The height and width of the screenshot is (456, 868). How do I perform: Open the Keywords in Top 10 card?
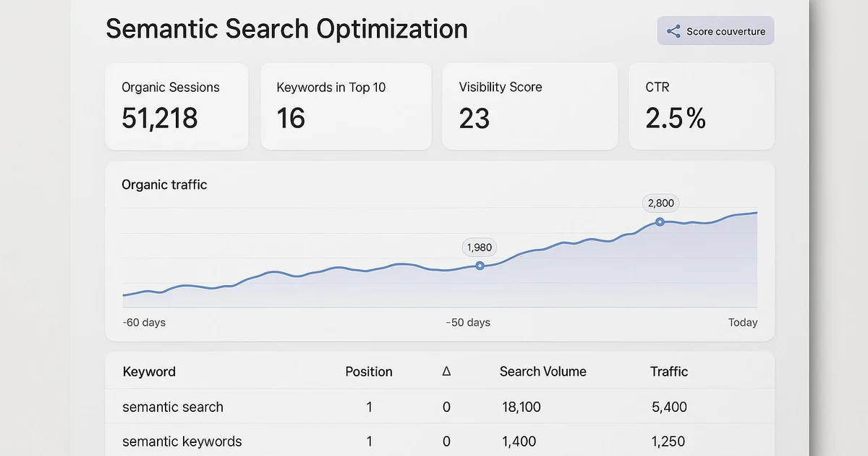click(346, 106)
